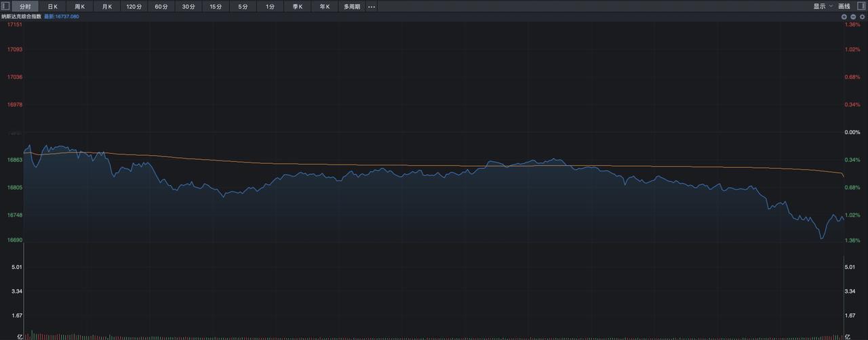Click the 17151 price axis label
The height and width of the screenshot is (340, 868).
pos(14,24)
